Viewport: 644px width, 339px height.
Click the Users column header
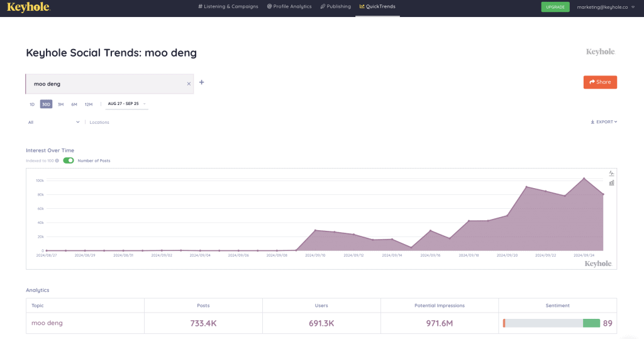(x=321, y=306)
